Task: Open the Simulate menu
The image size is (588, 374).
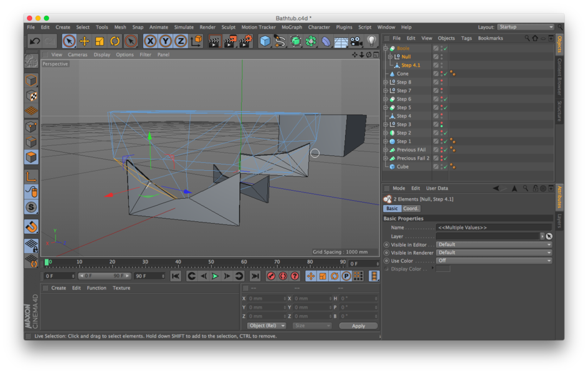Action: tap(184, 27)
